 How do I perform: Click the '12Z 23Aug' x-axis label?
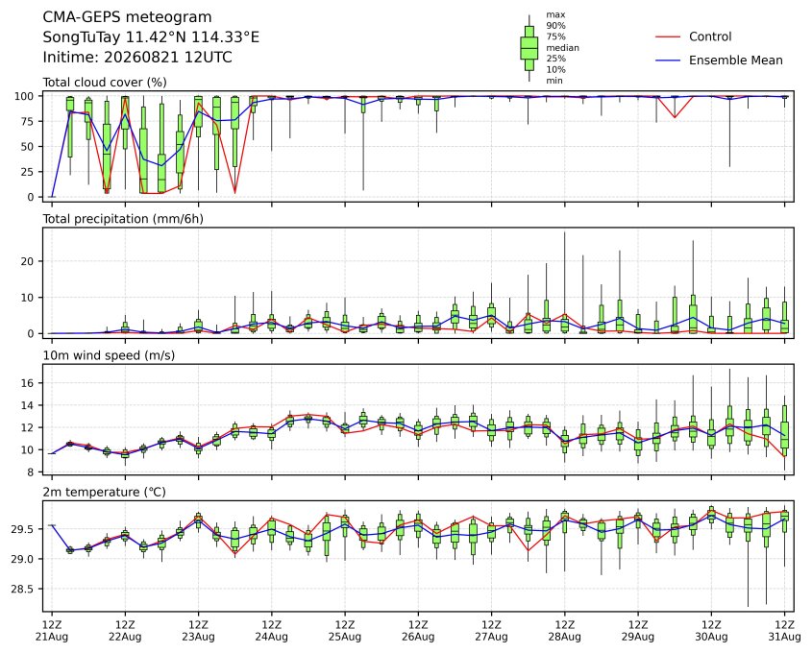pyautogui.click(x=198, y=631)
